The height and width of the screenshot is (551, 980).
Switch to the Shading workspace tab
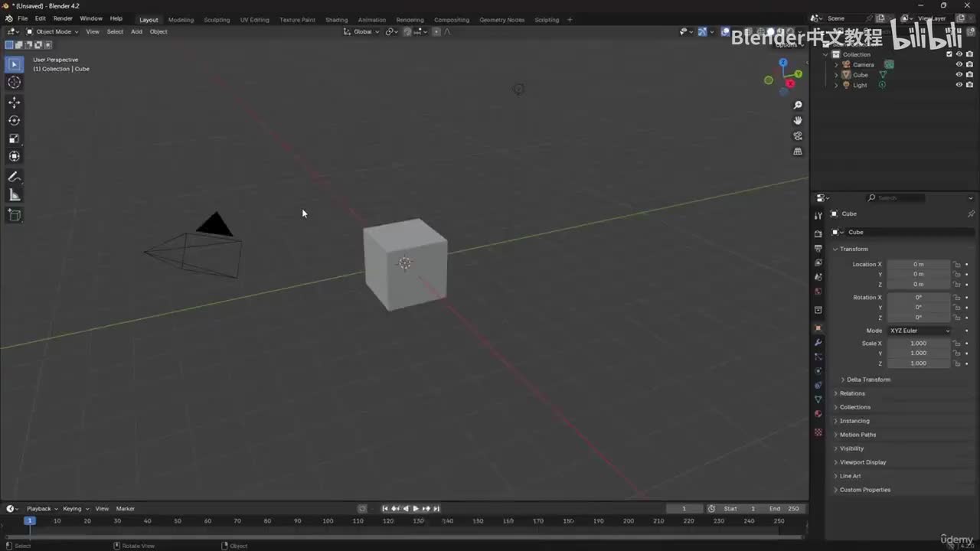point(336,20)
